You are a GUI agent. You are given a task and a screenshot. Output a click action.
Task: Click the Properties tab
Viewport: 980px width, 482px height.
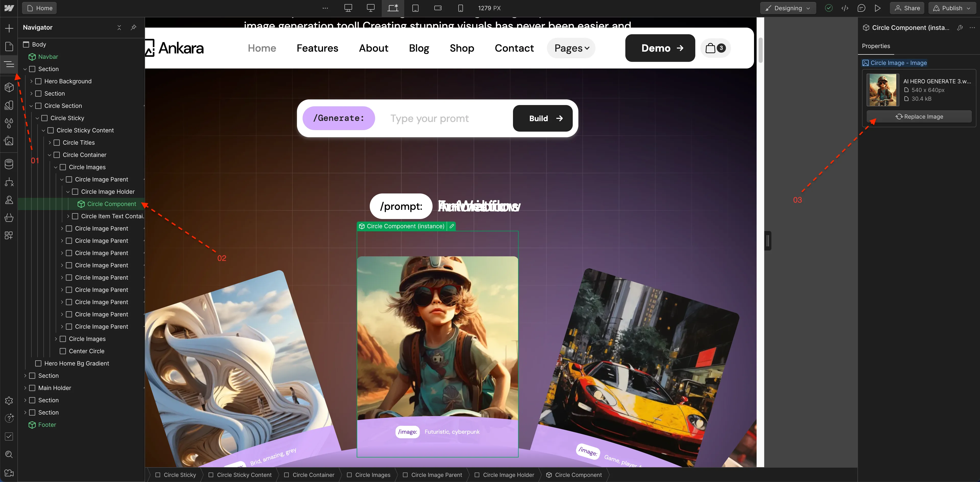point(876,46)
